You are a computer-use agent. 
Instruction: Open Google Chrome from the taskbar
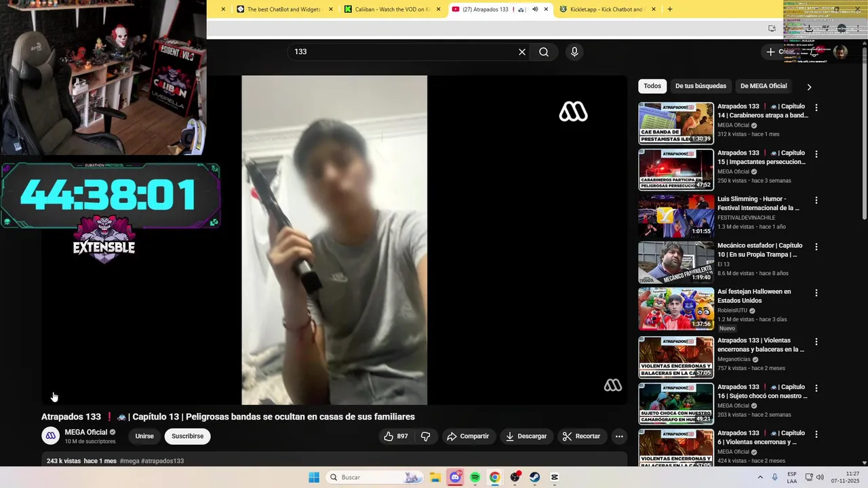click(495, 477)
